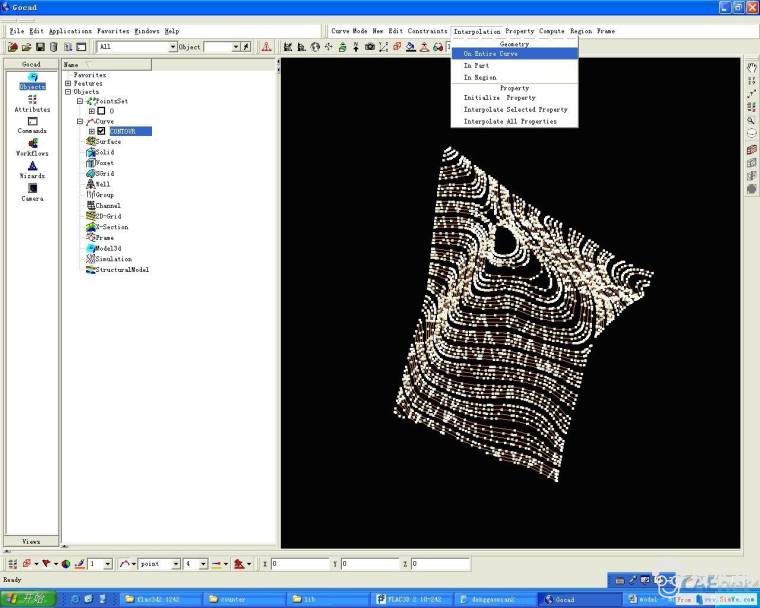Screen dimensions: 760x608
Task: Open the Commands panel icon
Action: click(32, 125)
